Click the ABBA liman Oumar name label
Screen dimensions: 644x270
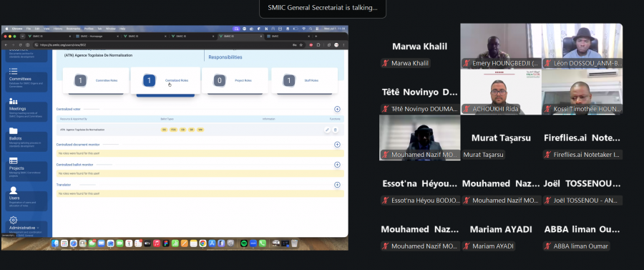576,246
